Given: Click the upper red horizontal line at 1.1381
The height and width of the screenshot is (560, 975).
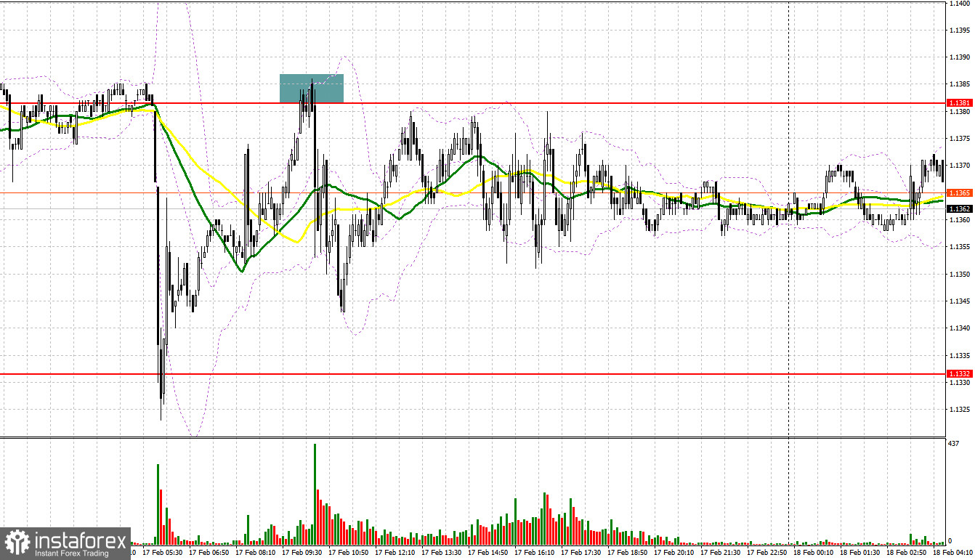Looking at the screenshot, I should pos(472,103).
